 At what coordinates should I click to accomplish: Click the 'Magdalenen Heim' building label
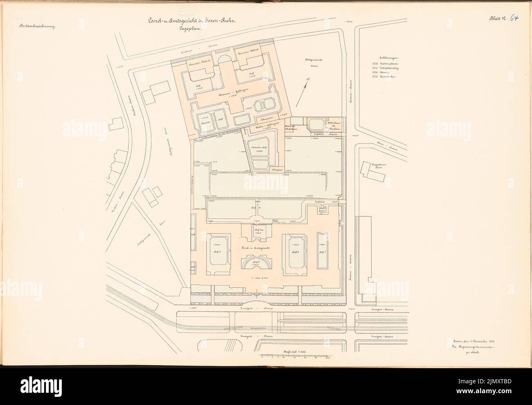[378, 166]
